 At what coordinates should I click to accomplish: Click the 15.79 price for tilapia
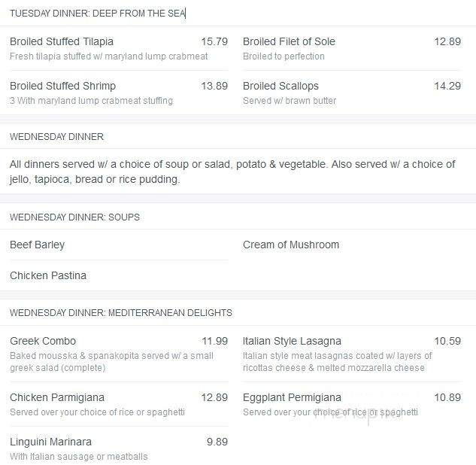(x=214, y=41)
